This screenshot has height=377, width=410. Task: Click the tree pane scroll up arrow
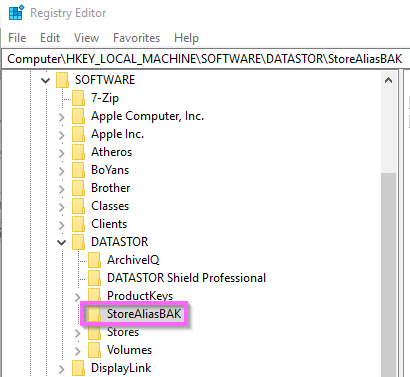tap(388, 80)
